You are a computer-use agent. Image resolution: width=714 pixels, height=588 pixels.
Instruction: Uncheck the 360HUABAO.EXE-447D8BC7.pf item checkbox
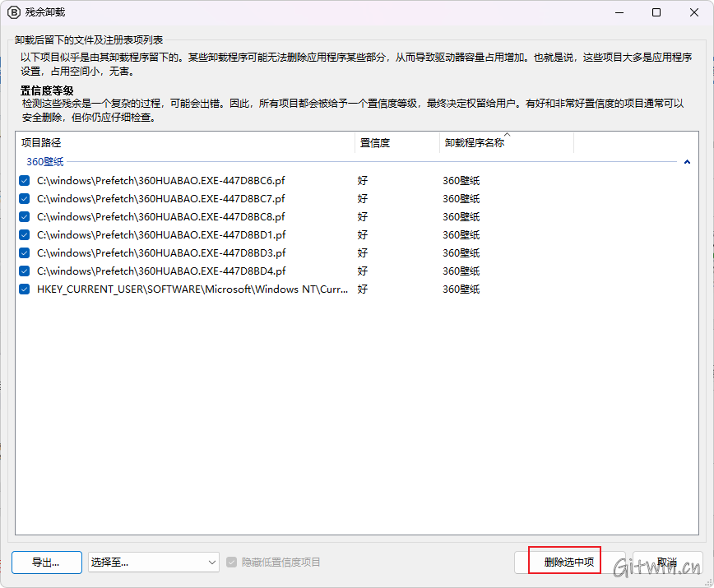pyautogui.click(x=25, y=199)
